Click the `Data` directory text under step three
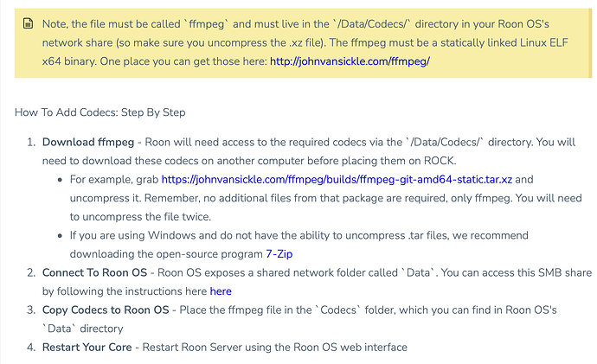The height and width of the screenshot is (364, 597). 82,329
